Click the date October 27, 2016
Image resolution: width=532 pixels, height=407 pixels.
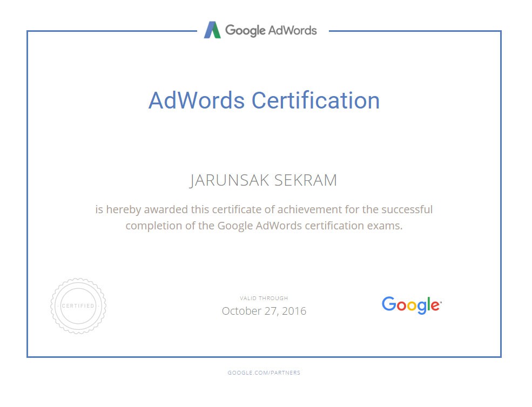point(264,311)
